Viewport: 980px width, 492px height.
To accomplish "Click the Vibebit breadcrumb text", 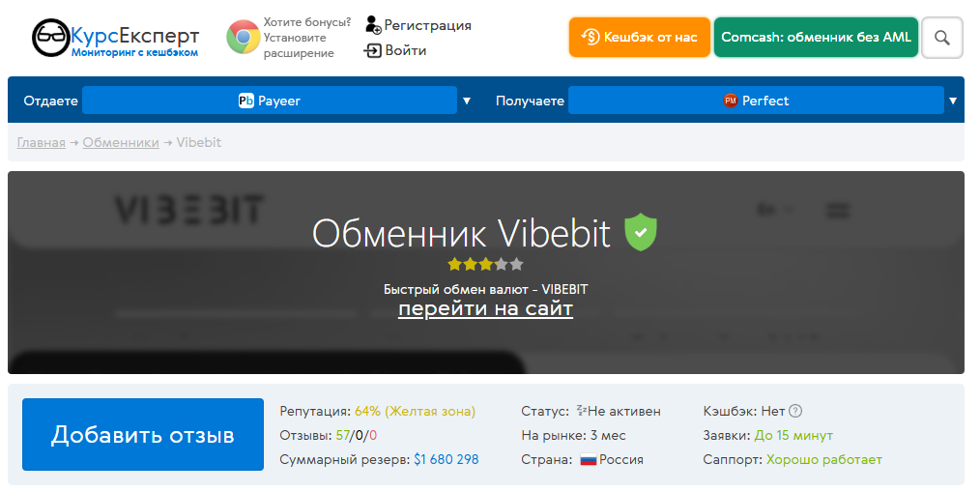I will tap(199, 142).
